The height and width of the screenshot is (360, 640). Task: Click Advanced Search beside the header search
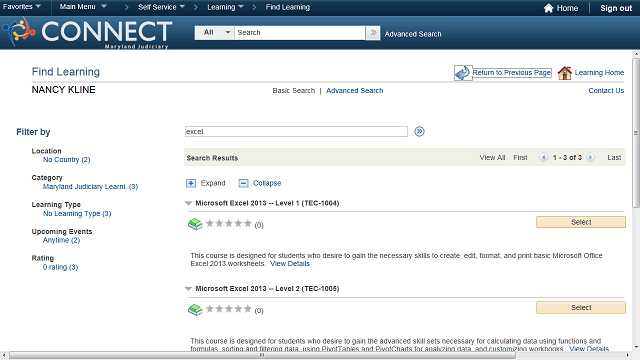pos(413,34)
